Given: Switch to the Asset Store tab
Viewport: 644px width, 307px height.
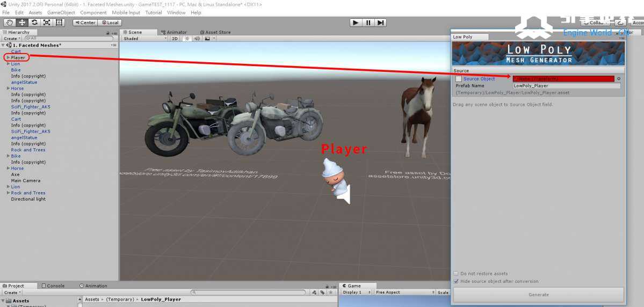Looking at the screenshot, I should coord(215,32).
